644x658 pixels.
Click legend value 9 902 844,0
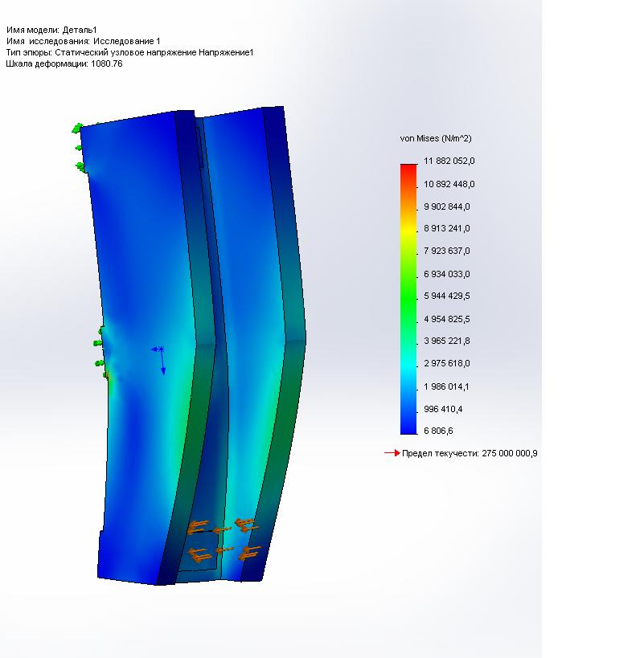[x=447, y=207]
